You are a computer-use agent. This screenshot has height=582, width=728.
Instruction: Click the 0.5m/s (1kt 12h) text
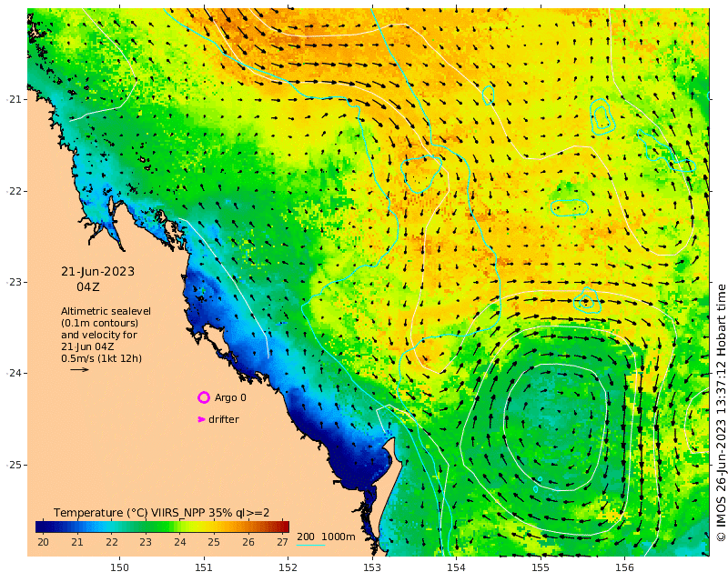point(102,358)
